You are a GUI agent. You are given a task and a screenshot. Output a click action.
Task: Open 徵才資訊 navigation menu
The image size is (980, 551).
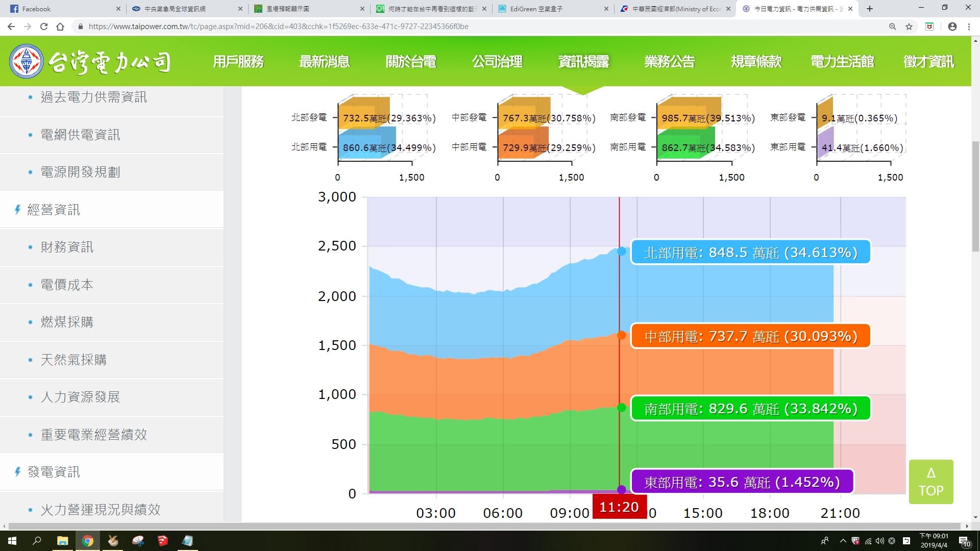[928, 62]
